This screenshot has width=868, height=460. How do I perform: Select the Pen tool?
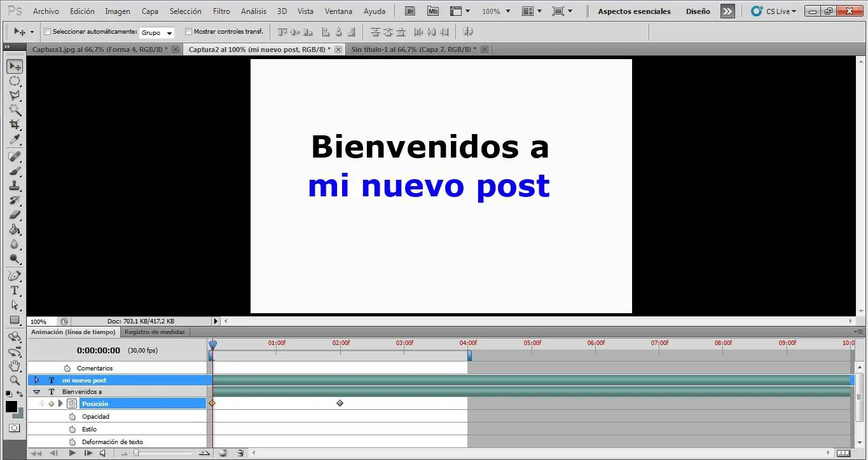coord(15,276)
